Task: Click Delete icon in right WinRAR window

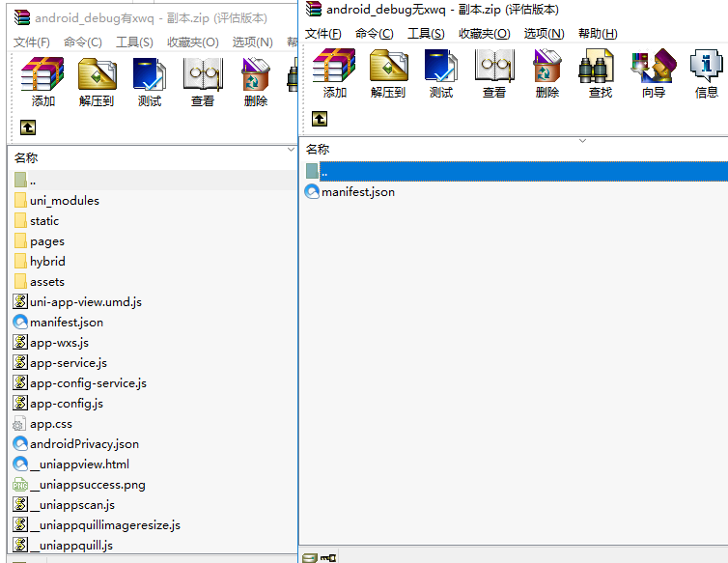Action: 547,73
